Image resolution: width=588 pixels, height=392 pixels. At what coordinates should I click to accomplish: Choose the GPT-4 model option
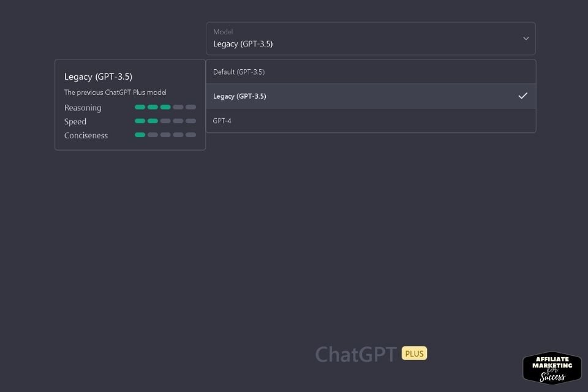(371, 121)
